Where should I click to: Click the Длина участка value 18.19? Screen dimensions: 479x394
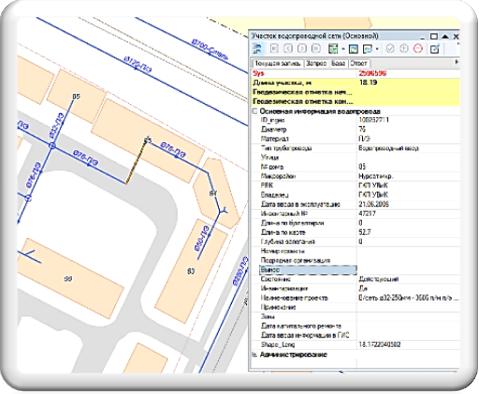coord(368,82)
